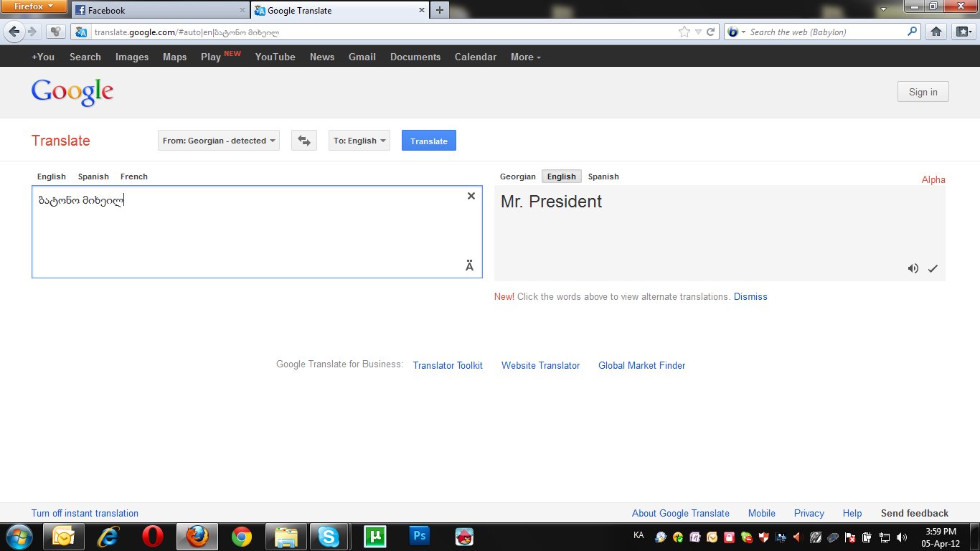Dismiss the alternate translations tip
This screenshot has width=980, height=551.
click(750, 296)
